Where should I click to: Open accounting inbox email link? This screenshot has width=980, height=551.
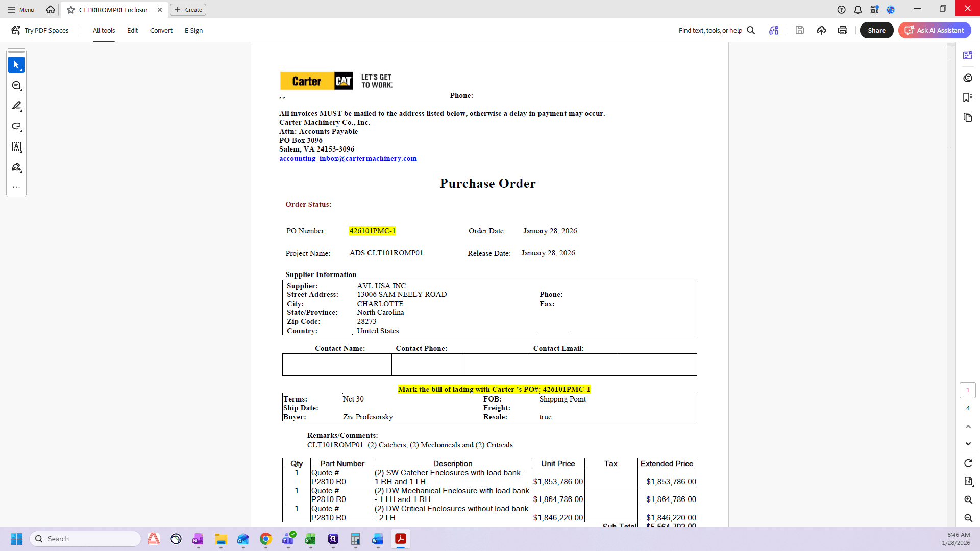coord(348,158)
